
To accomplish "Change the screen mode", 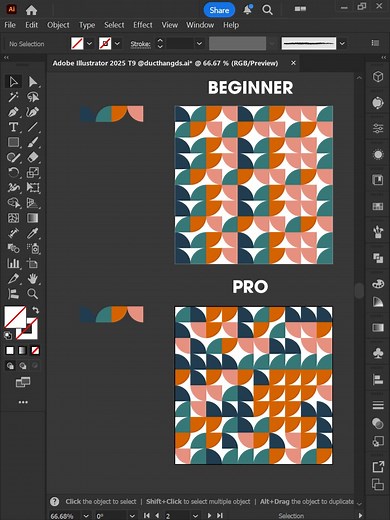I will (23, 382).
